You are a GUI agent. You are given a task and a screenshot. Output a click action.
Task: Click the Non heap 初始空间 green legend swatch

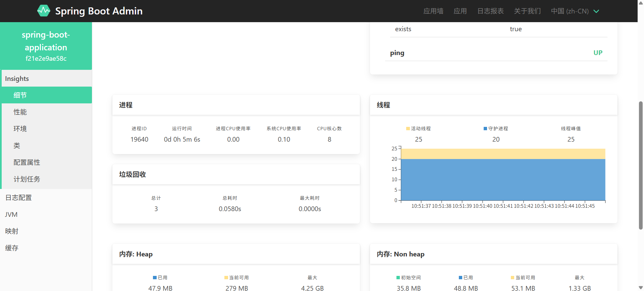pyautogui.click(x=398, y=278)
